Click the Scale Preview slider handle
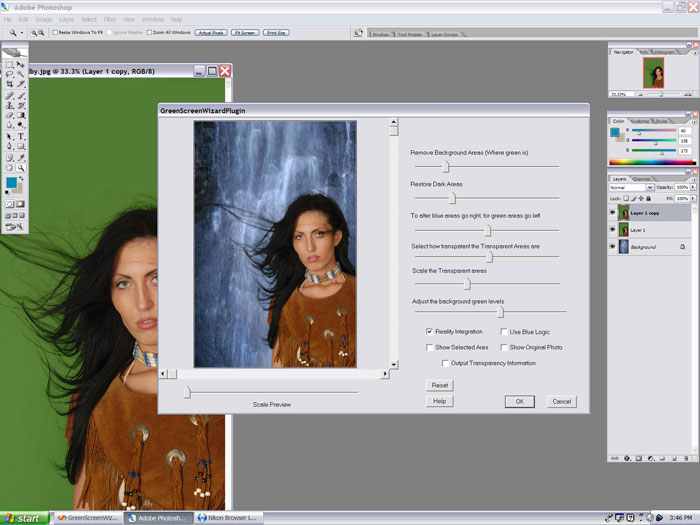This screenshot has height=525, width=700. click(x=188, y=392)
